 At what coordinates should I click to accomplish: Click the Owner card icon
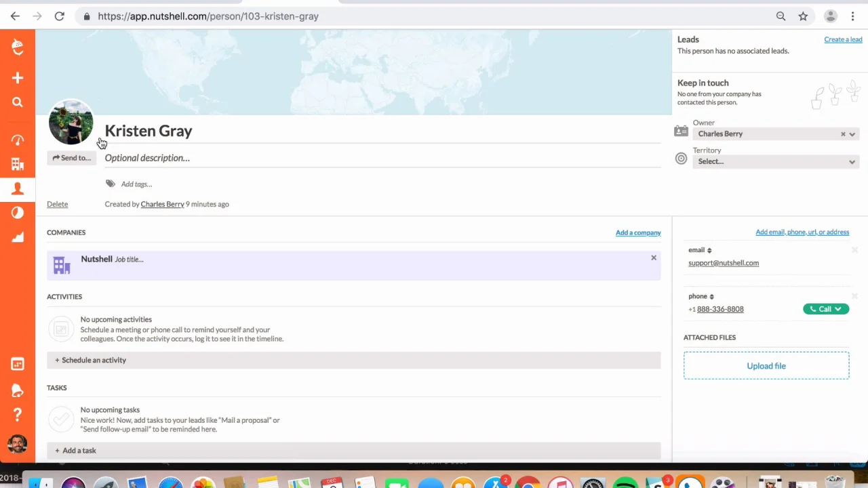click(x=681, y=131)
